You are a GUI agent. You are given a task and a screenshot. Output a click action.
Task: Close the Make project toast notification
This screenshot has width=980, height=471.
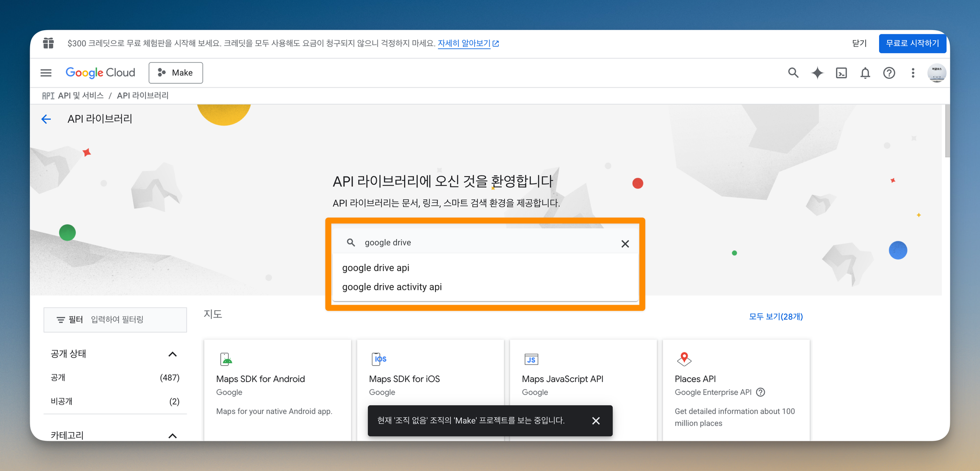[x=596, y=421]
